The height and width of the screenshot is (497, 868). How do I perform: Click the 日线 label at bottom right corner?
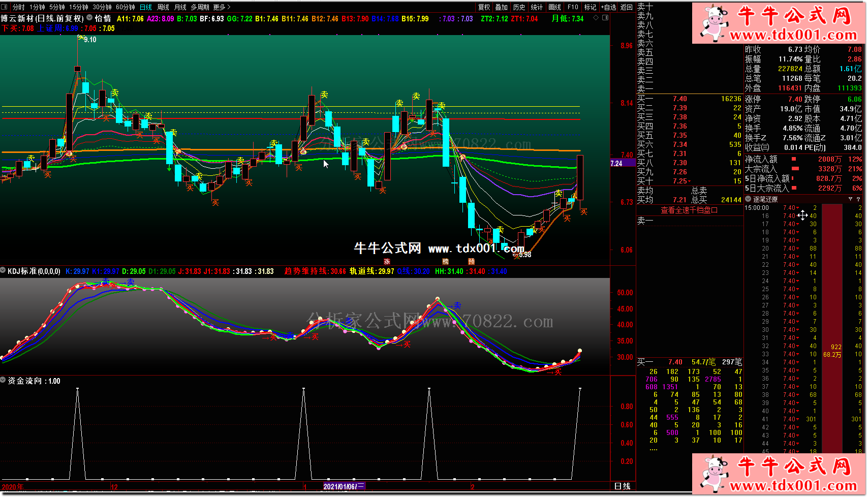pos(622,486)
